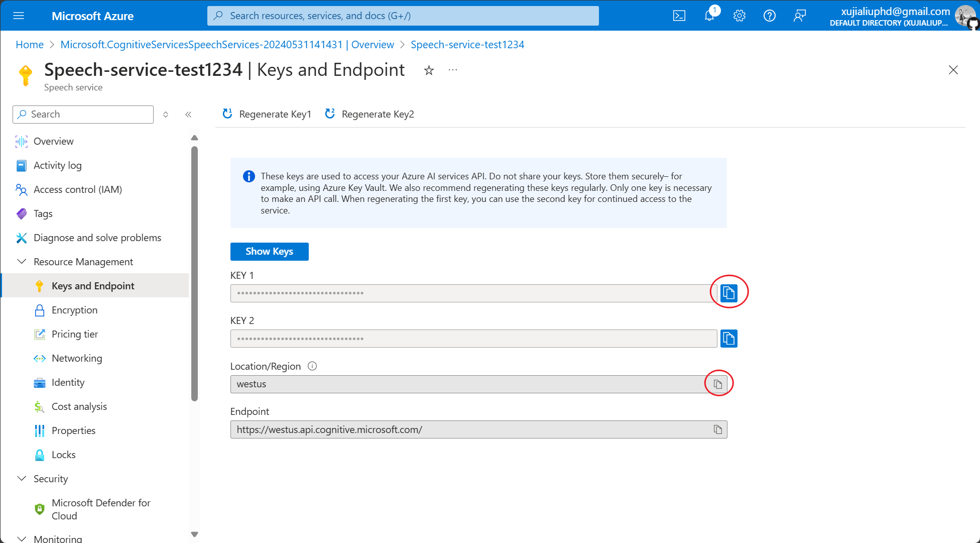Pin page with favorite star
Screen dimensions: 980x543
pyautogui.click(x=429, y=70)
